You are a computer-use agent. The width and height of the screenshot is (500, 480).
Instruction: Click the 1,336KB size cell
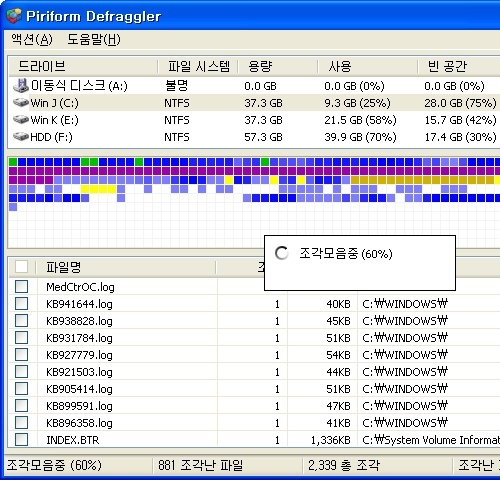pos(330,440)
